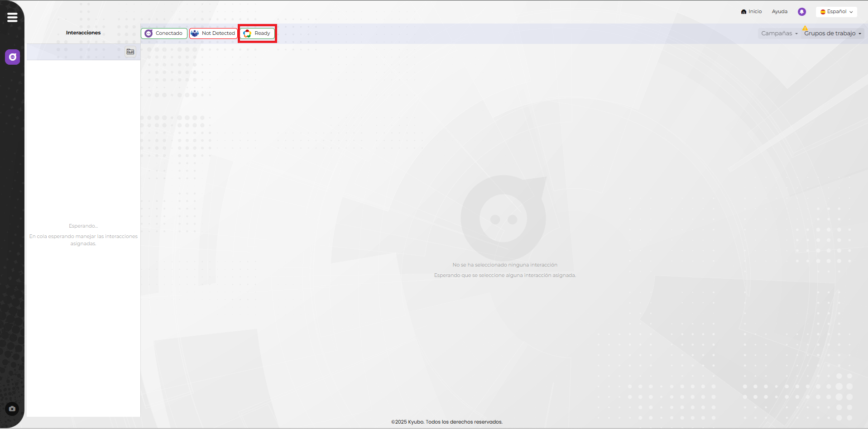Click the Teams icon labeled Not Detected
Viewport: 868px width, 429px height.
pos(195,33)
